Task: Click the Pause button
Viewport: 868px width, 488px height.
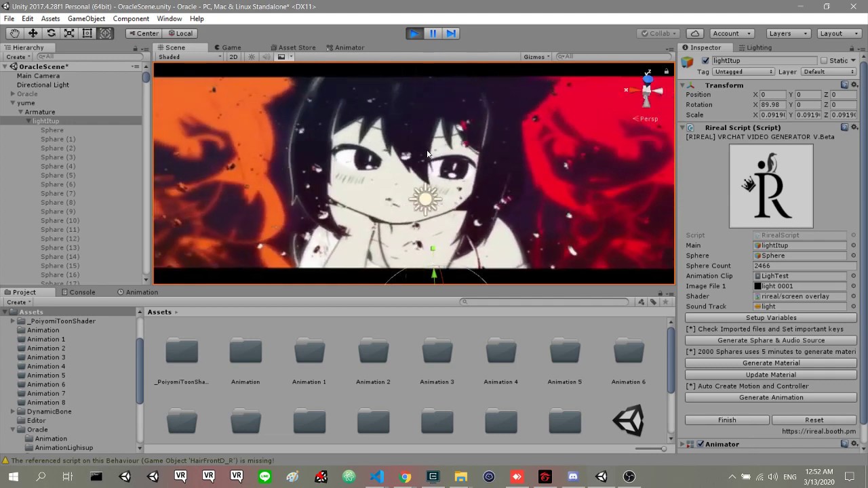Action: click(x=433, y=33)
